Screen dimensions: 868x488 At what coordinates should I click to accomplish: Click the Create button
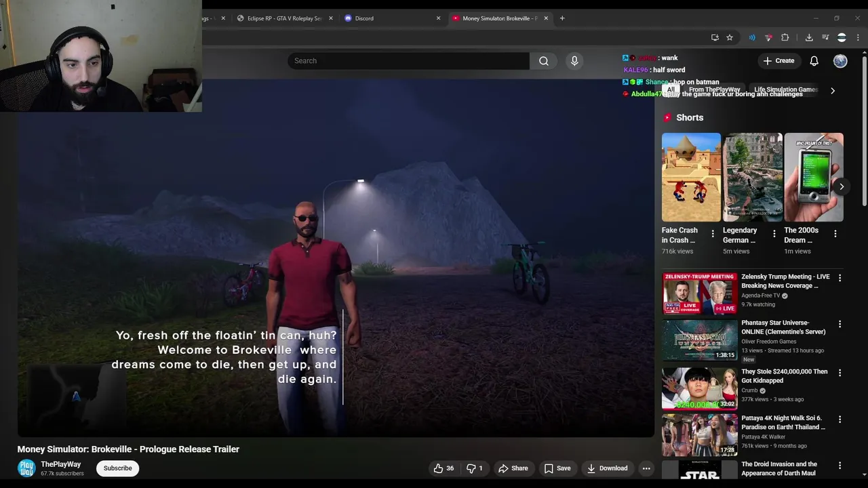click(x=778, y=61)
